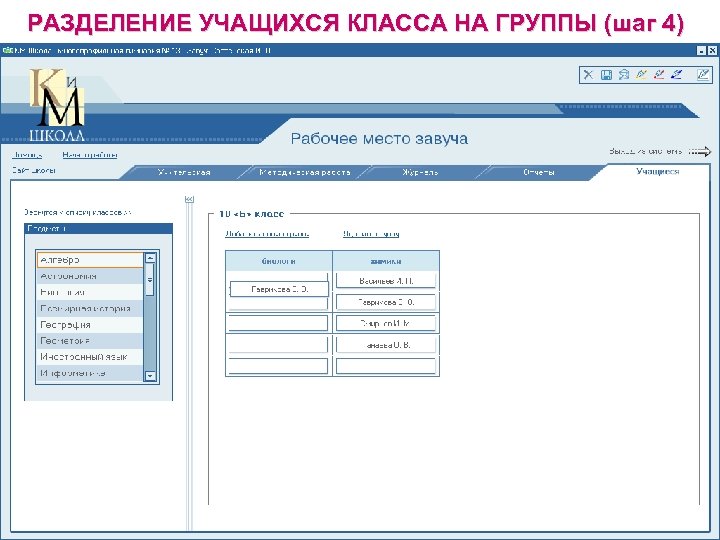This screenshot has height=540, width=720.
Task: Open the Методическая работа tab
Action: [304, 173]
